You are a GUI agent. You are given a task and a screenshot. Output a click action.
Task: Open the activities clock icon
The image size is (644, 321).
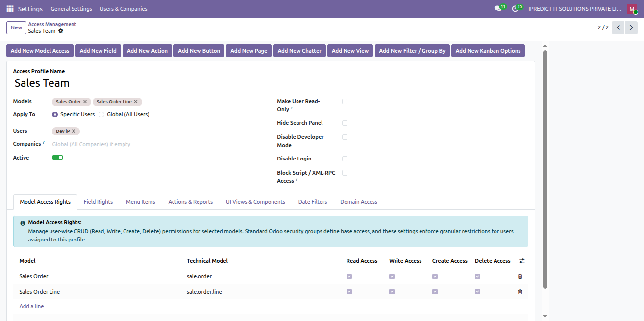pyautogui.click(x=515, y=9)
